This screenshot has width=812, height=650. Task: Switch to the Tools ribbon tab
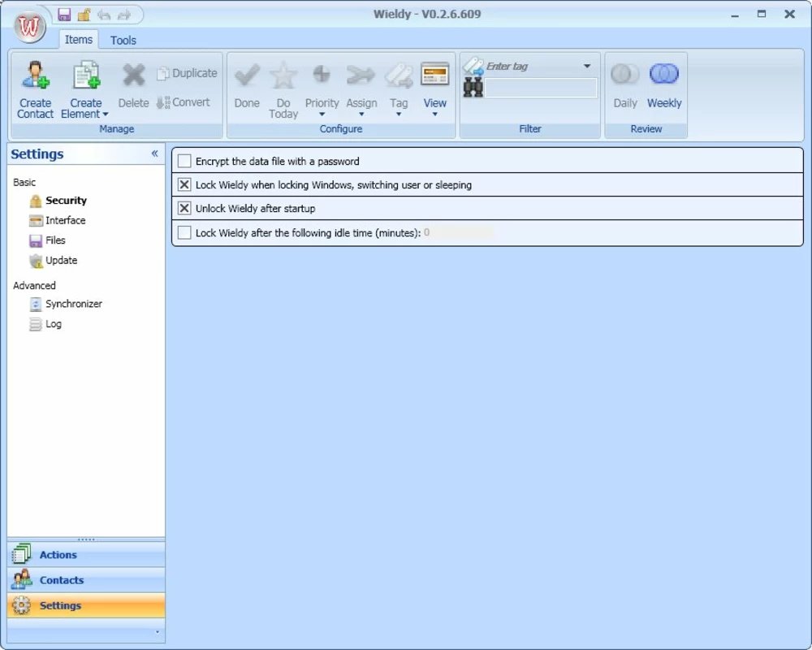[x=123, y=41]
